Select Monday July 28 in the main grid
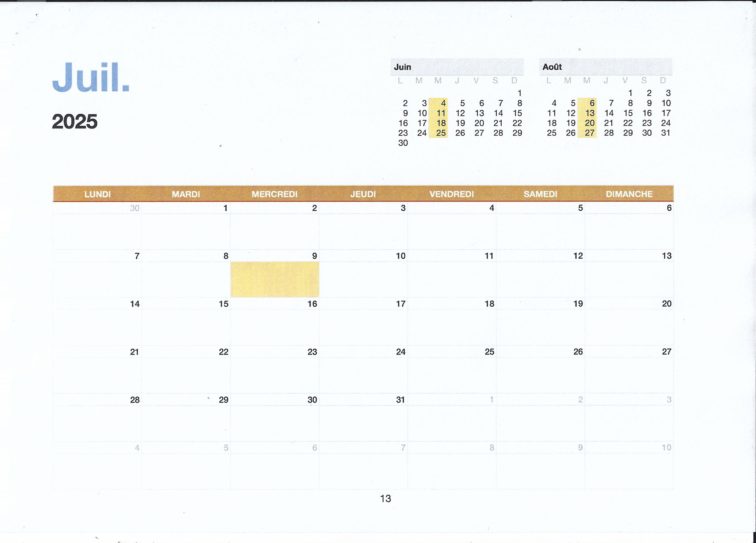 pyautogui.click(x=135, y=400)
